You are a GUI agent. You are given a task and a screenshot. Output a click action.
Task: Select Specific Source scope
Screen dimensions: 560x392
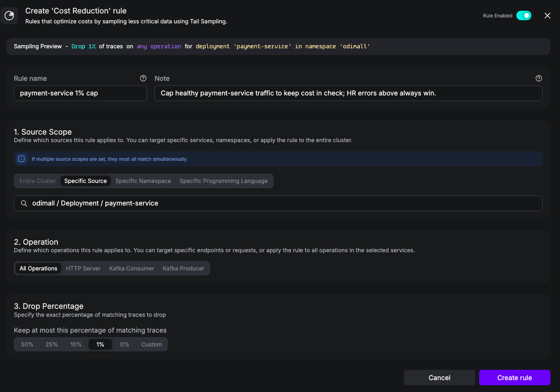click(x=86, y=181)
